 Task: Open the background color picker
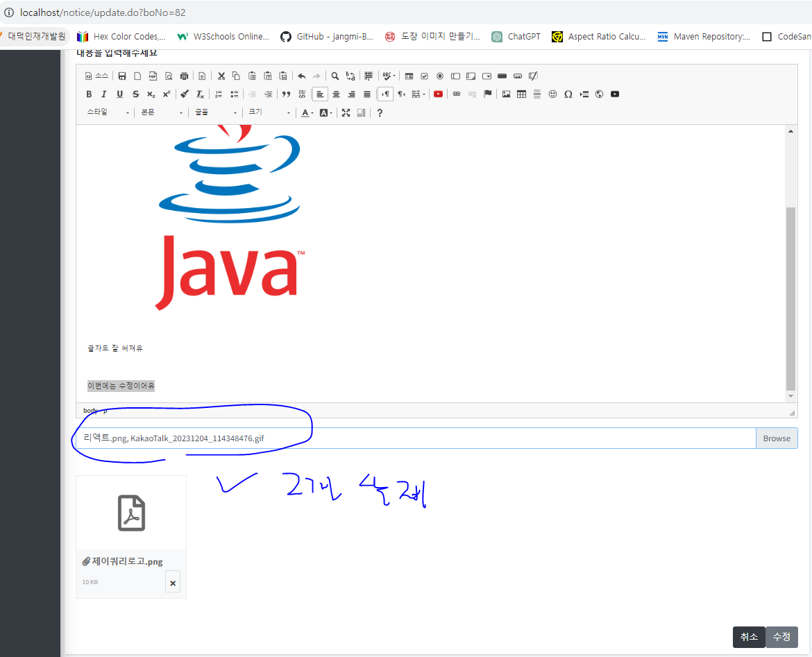325,112
